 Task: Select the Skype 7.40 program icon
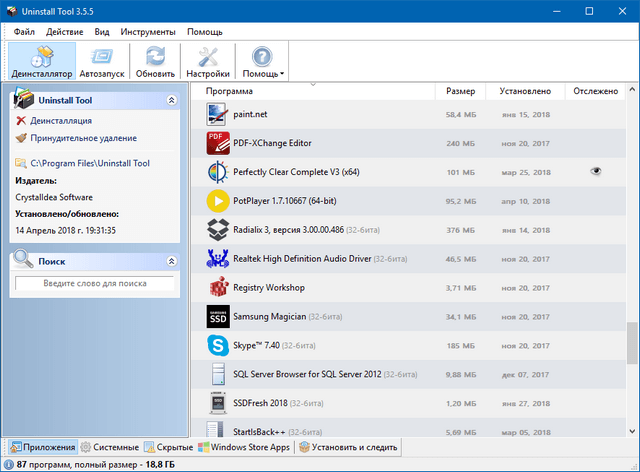click(218, 346)
